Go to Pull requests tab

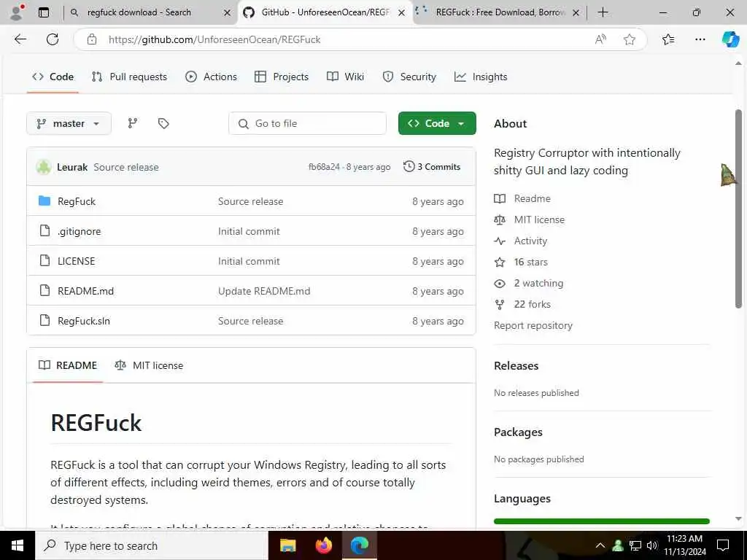129,77
